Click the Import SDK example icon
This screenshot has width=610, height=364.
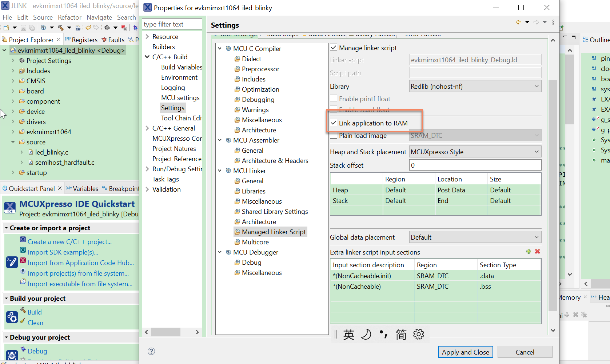click(23, 250)
